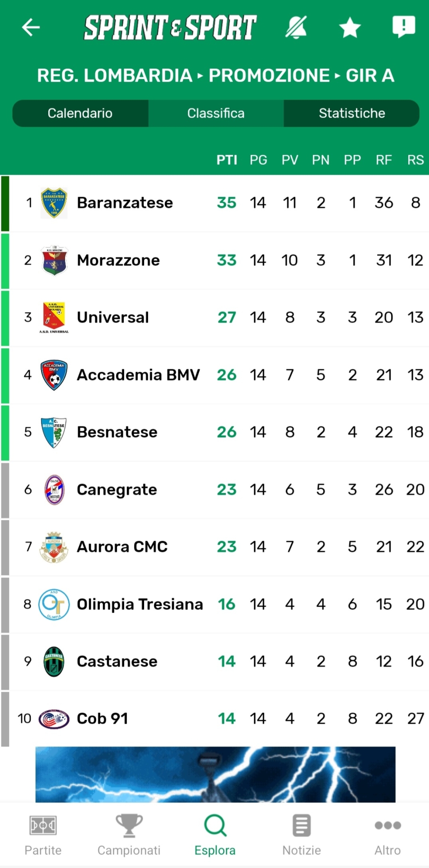Select the Classifica tab
The width and height of the screenshot is (429, 868).
[x=216, y=113]
